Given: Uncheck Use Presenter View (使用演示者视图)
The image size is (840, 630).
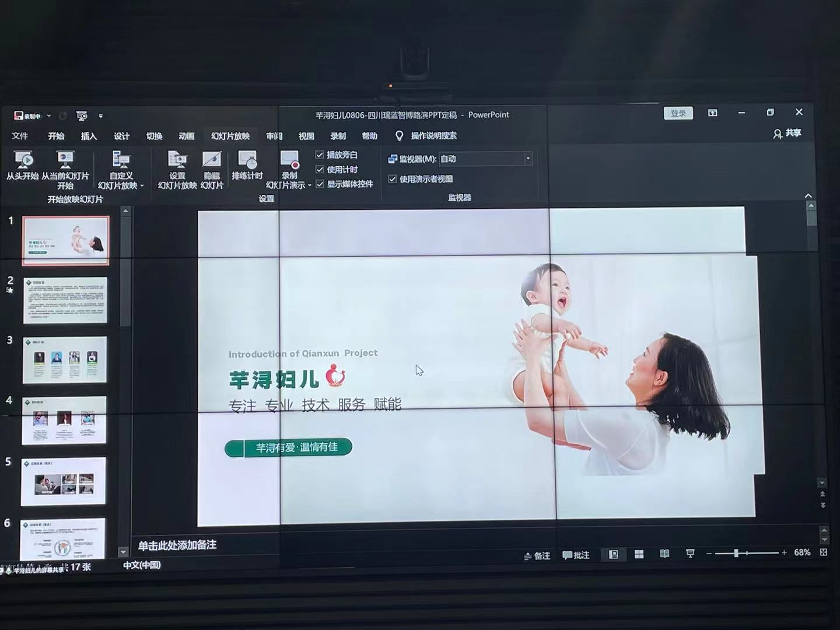Looking at the screenshot, I should point(393,179).
